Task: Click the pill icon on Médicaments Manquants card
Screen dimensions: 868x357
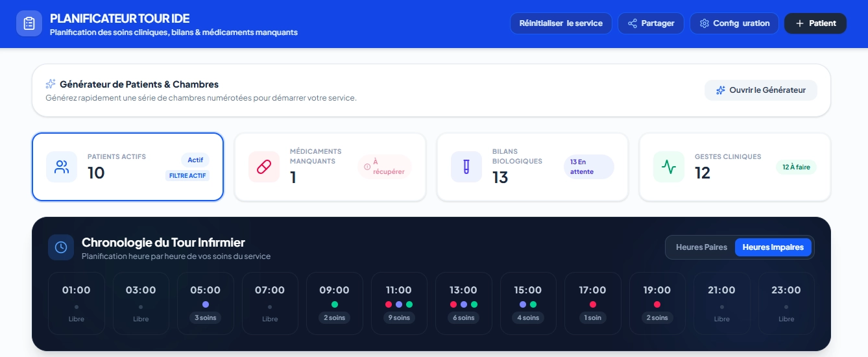Action: point(264,167)
